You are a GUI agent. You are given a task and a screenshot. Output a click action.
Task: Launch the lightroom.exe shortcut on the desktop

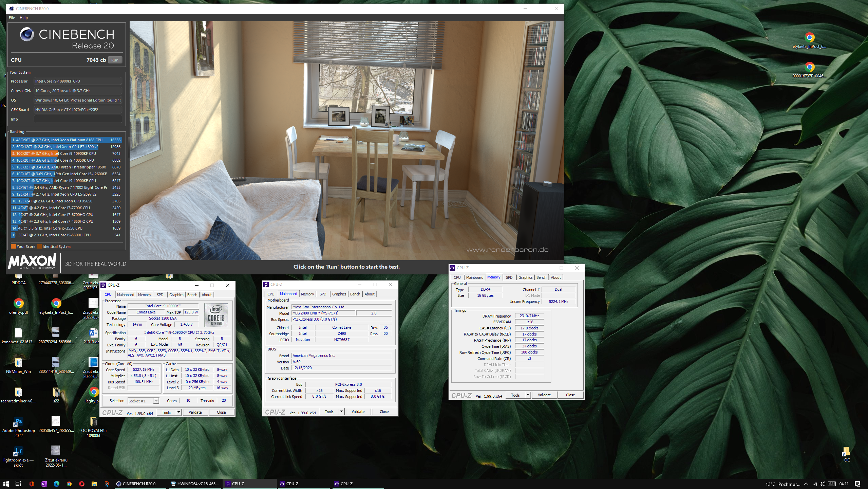tap(18, 456)
